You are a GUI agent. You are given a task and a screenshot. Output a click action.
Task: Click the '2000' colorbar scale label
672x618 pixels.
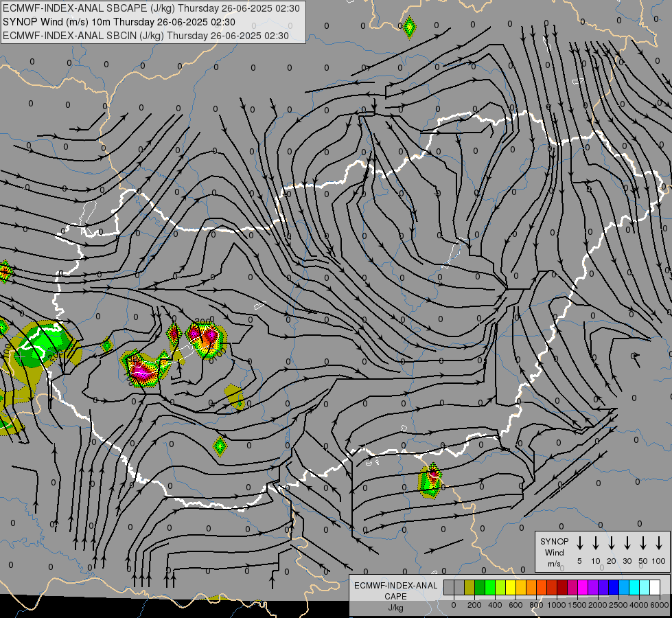click(x=598, y=605)
